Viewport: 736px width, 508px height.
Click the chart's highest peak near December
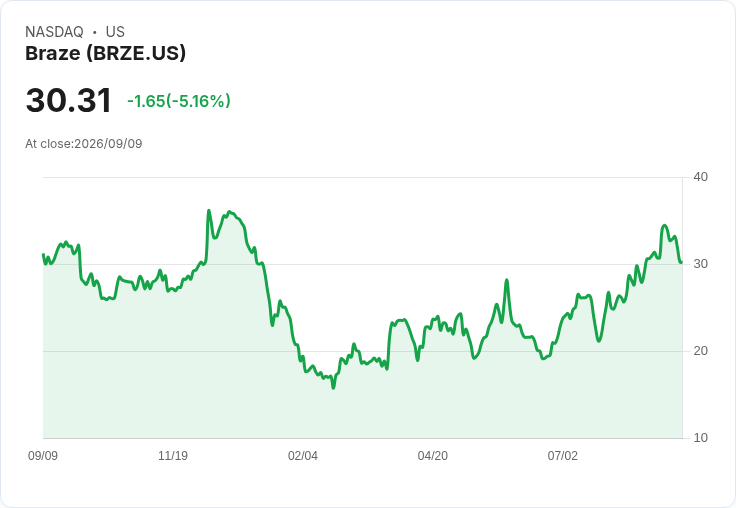click(209, 210)
